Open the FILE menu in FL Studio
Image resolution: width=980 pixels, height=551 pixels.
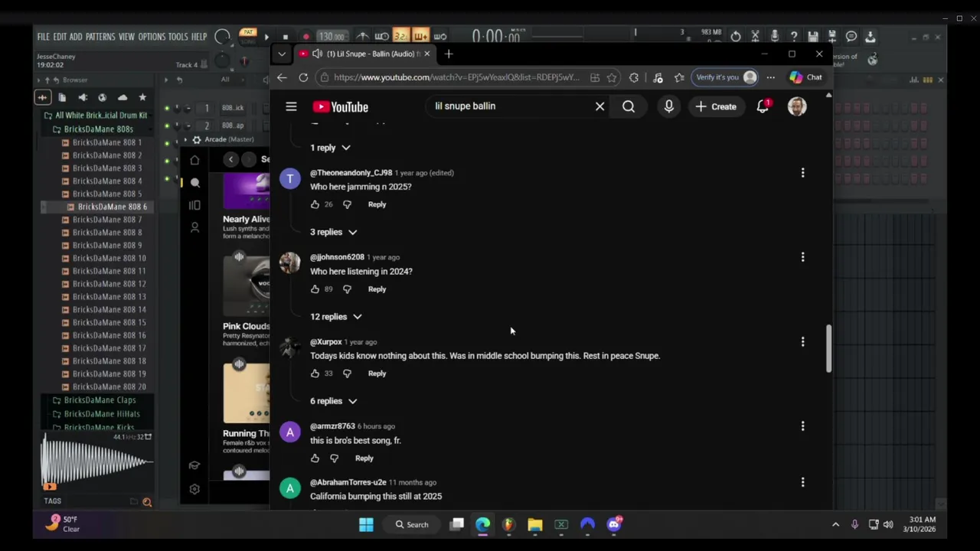click(43, 37)
